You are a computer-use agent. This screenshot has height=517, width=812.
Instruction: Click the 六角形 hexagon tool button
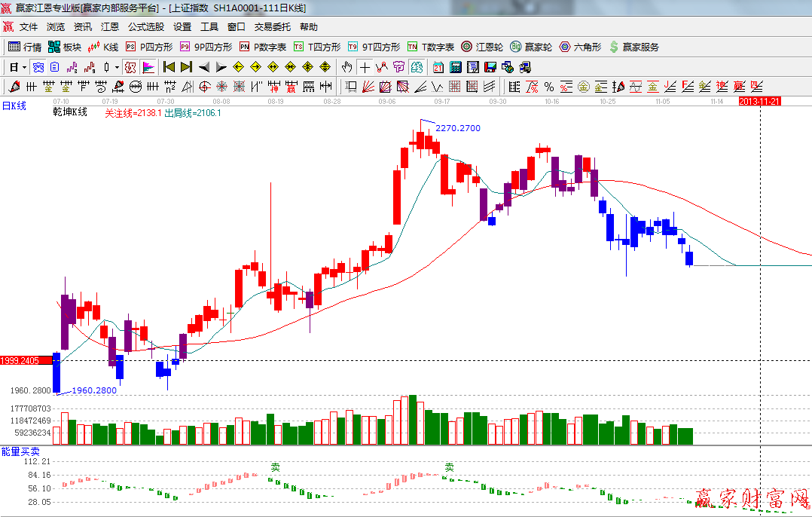click(580, 47)
